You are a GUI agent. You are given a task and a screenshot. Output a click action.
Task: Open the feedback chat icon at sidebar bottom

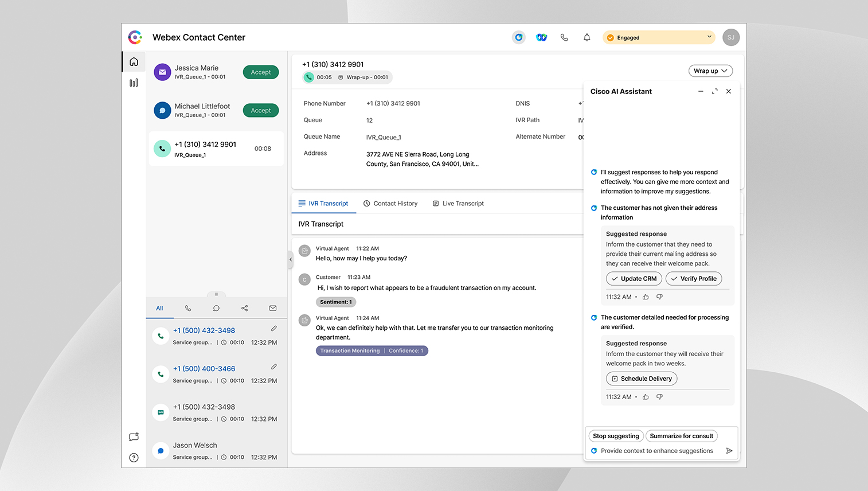134,437
